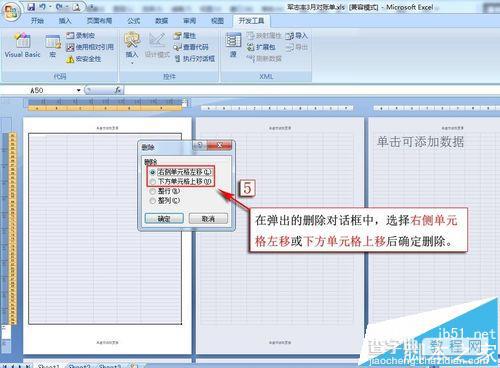The height and width of the screenshot is (368, 500).
Task: Open the XML 源 (Source) pane
Action: tap(233, 46)
